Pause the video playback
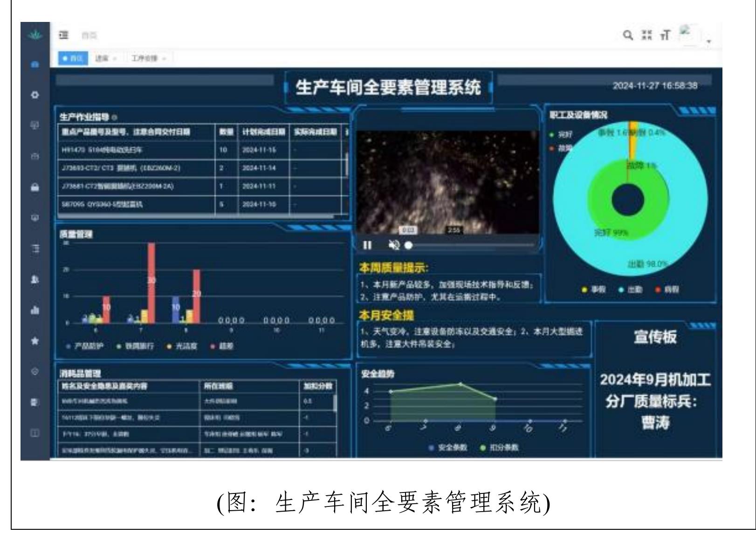Viewport: 756px width, 534px height. tap(367, 245)
